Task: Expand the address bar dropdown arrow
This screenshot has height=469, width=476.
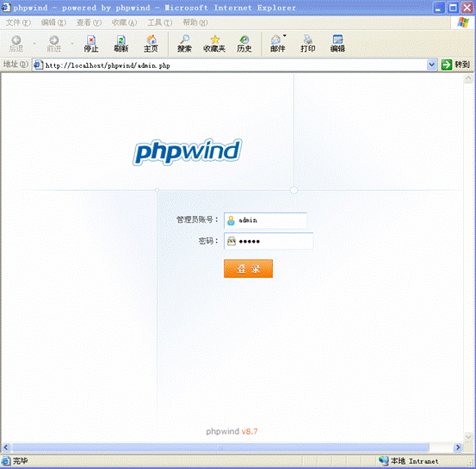Action: tap(431, 65)
